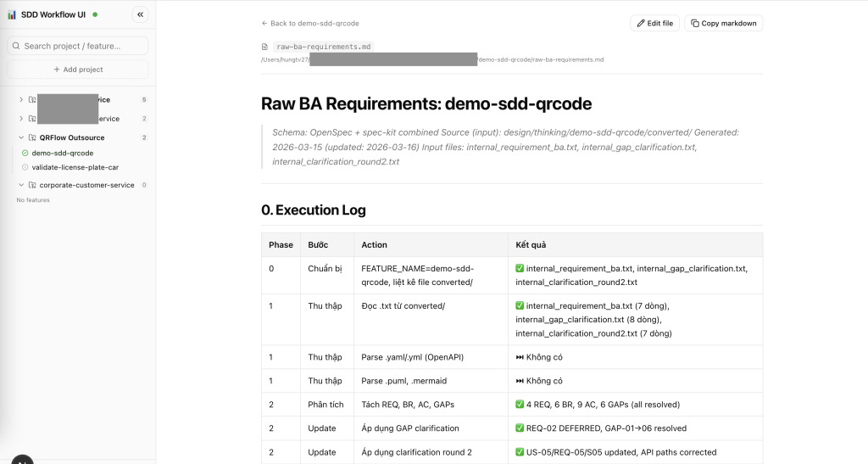Open the validate-license-plate-car feature
Screen dimensions: 868x464
(75, 167)
